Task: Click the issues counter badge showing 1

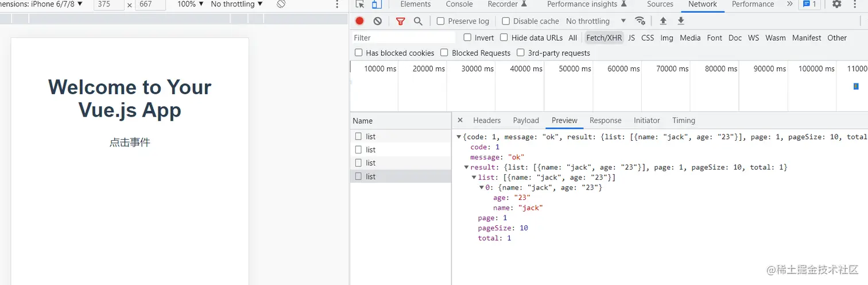Action: pos(809,4)
